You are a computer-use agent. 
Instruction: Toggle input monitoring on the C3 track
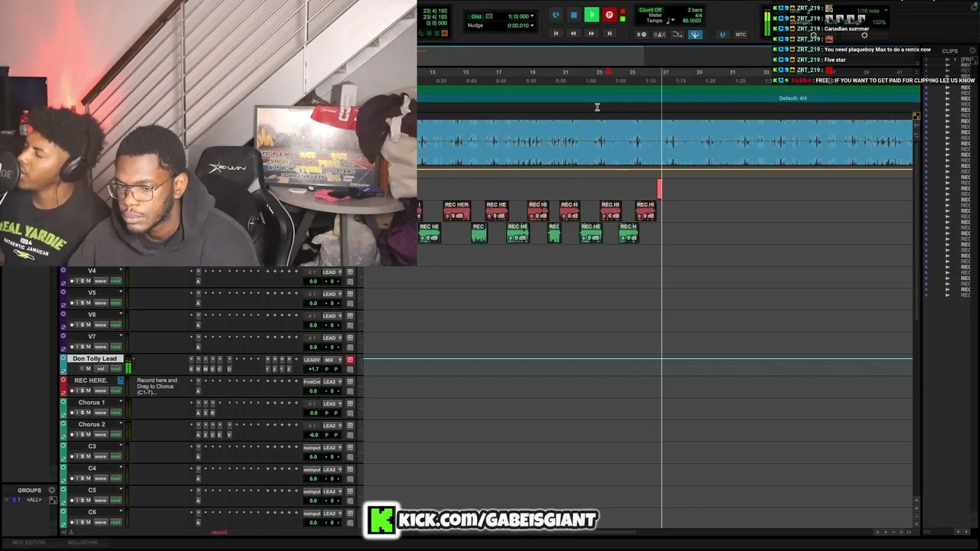coord(77,457)
